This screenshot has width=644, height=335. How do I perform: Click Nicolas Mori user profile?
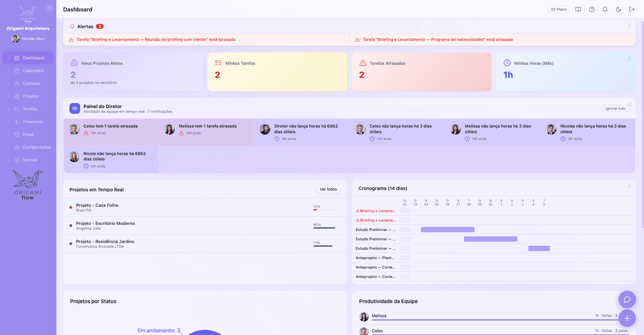[x=28, y=39]
